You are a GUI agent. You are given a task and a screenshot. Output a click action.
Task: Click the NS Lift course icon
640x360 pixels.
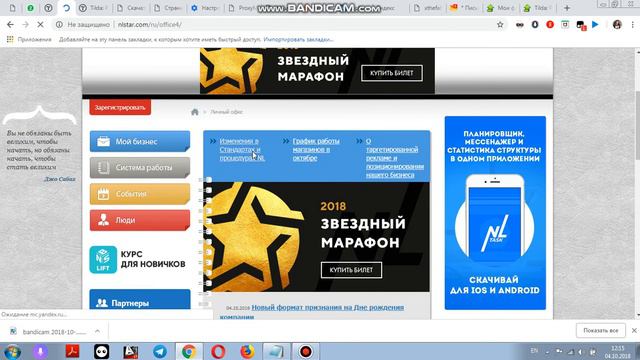[x=103, y=260]
